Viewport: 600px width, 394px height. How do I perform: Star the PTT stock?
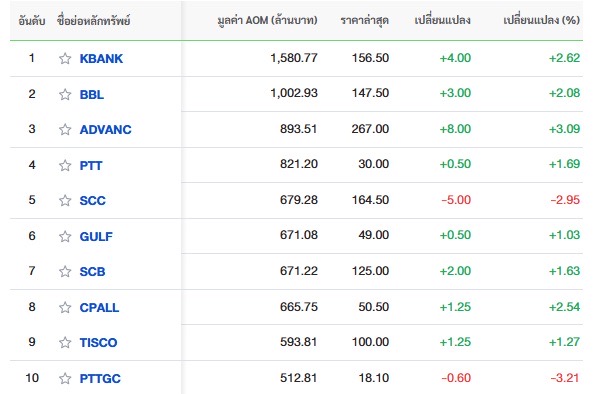65,165
